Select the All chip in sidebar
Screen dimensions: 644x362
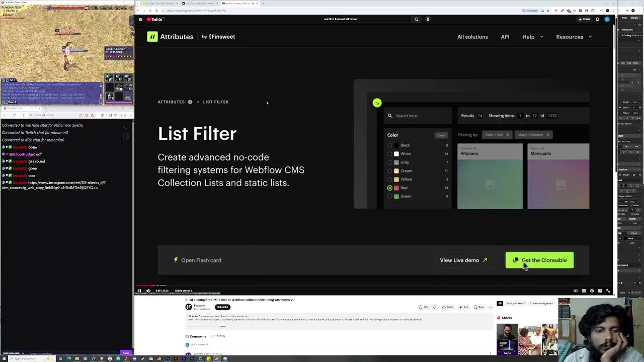(500, 303)
